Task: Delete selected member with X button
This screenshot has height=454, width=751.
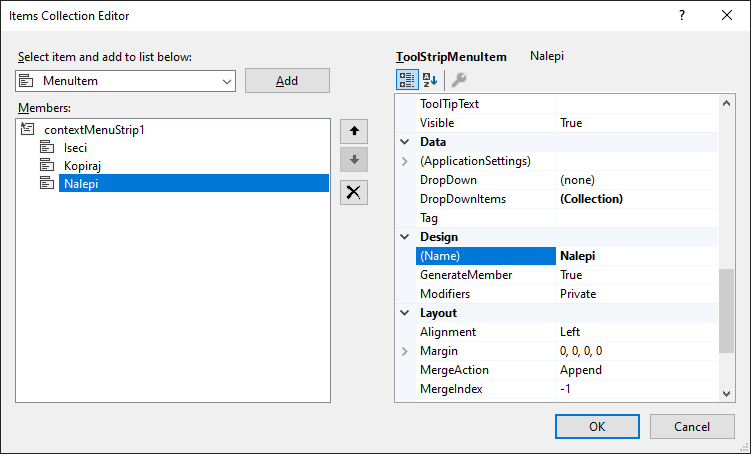Action: (x=353, y=193)
